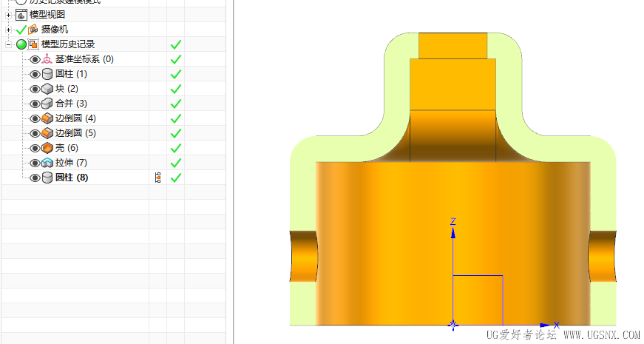Click the extrude icon of 拉伸 (7)

pos(47,163)
